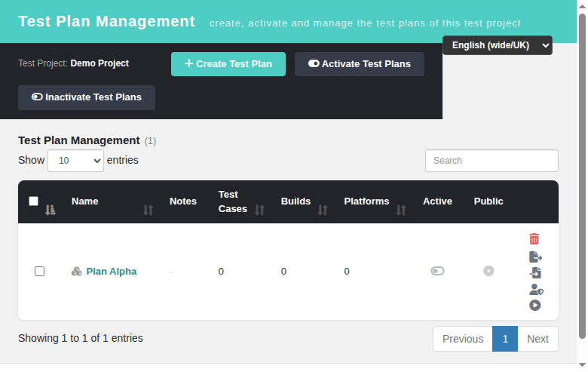Open the Plan Alpha link
The image size is (588, 372).
112,272
